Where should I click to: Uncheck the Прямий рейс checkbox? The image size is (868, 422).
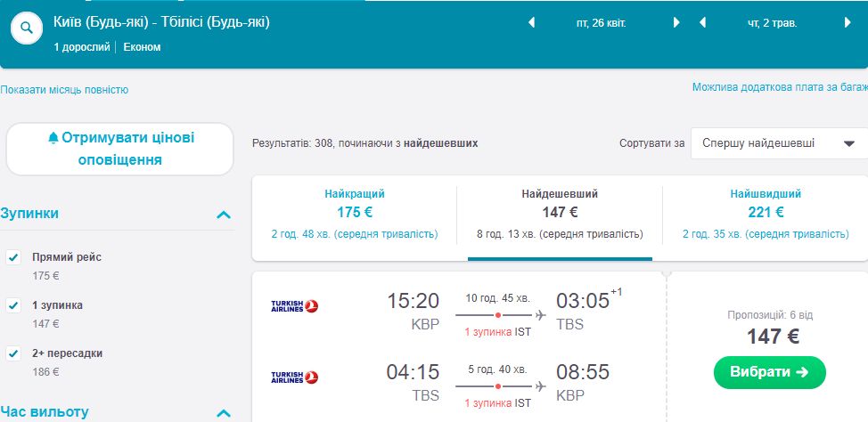(x=13, y=257)
